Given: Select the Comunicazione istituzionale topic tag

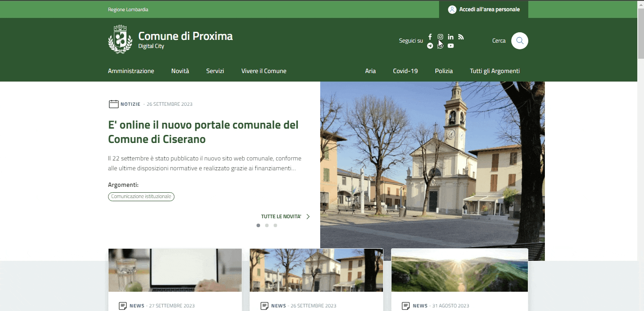Looking at the screenshot, I should pos(141,196).
